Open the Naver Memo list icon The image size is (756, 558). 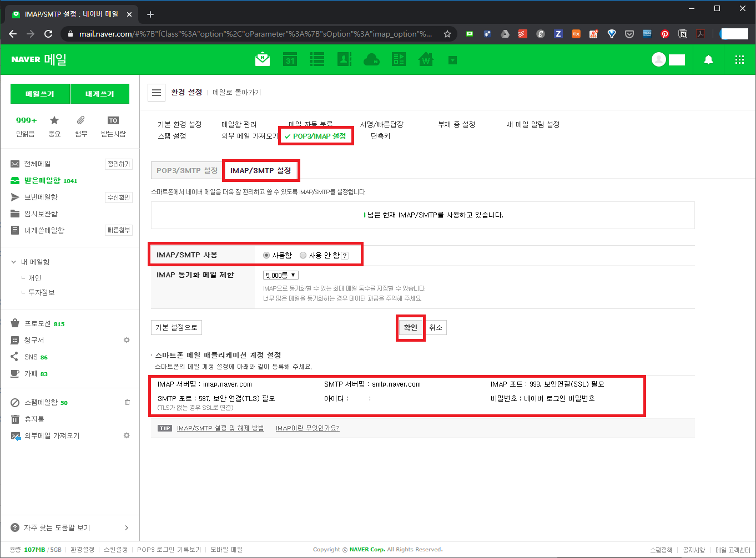pyautogui.click(x=317, y=59)
